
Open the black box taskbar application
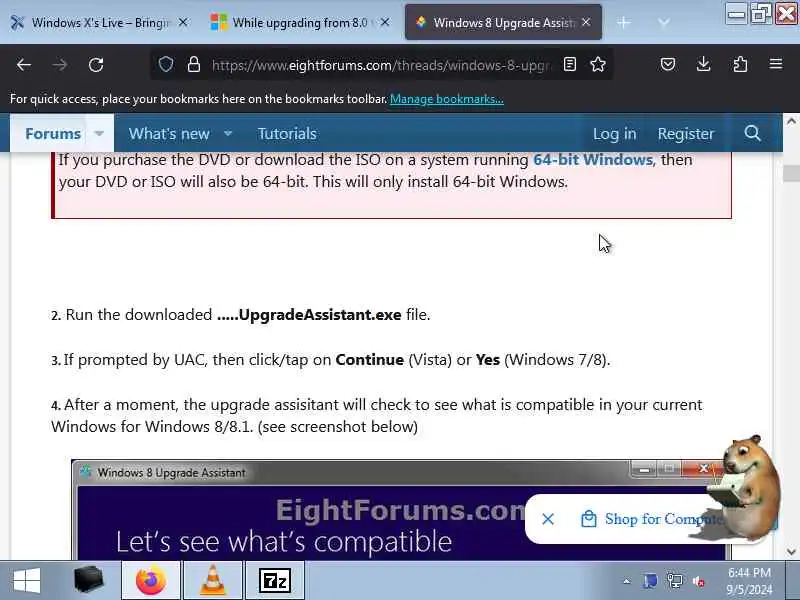88,580
